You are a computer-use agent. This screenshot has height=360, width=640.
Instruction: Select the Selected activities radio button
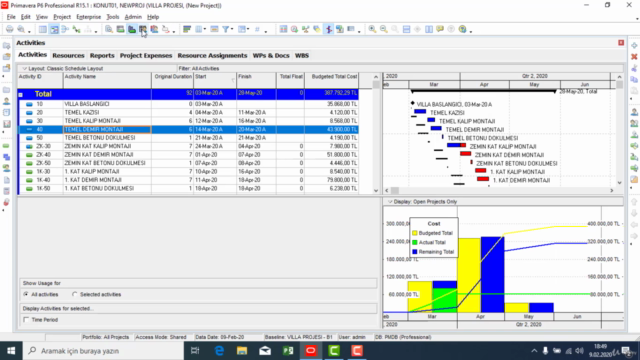pyautogui.click(x=74, y=294)
